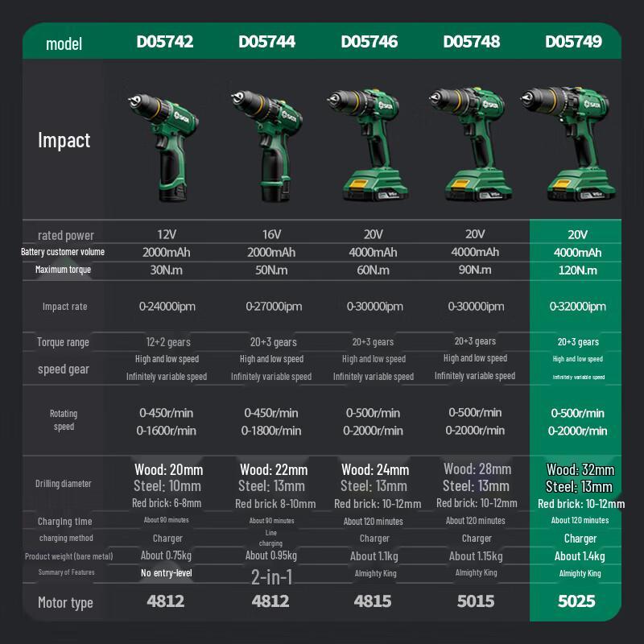The image size is (644, 644).
Task: Select the D05749 model header
Action: pos(574,42)
